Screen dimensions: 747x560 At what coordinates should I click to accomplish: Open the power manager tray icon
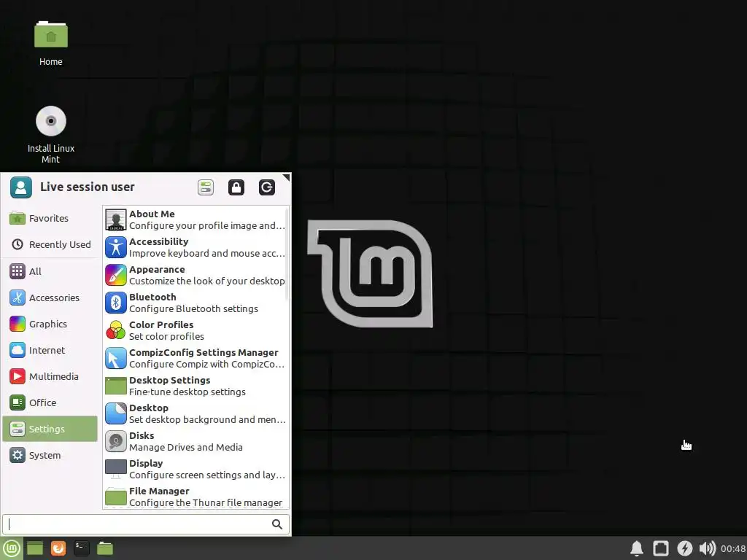[x=684, y=548]
